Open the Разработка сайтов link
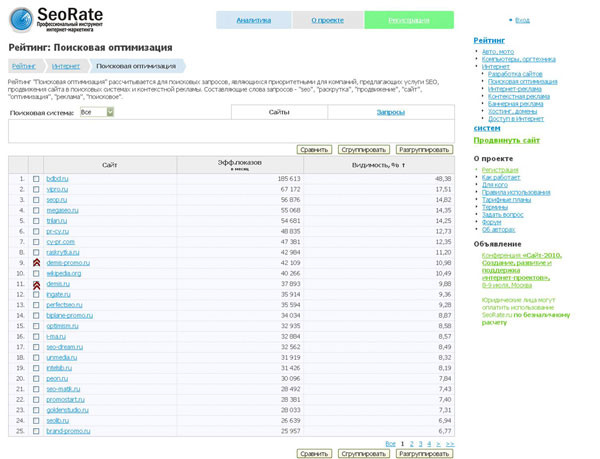This screenshot has height=459, width=600. 515,74
